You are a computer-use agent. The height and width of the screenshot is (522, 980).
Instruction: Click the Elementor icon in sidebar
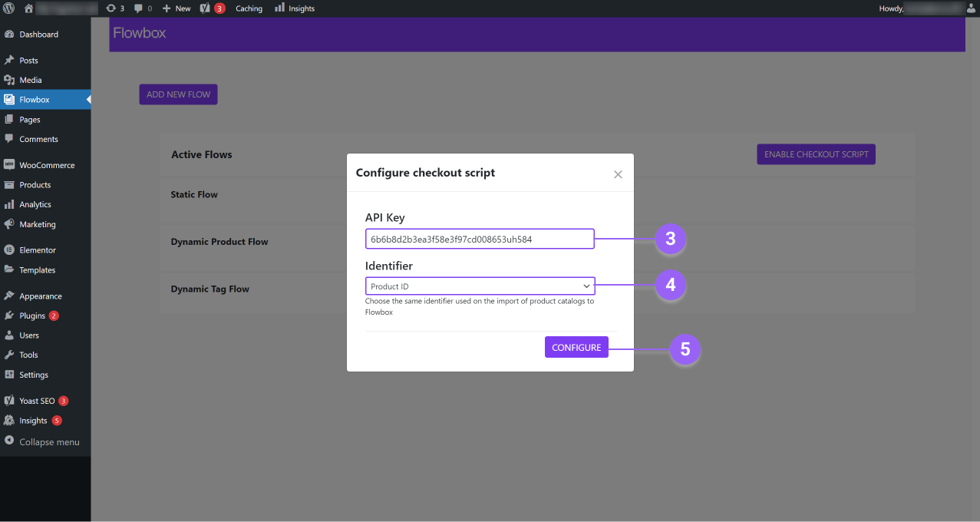tap(9, 250)
